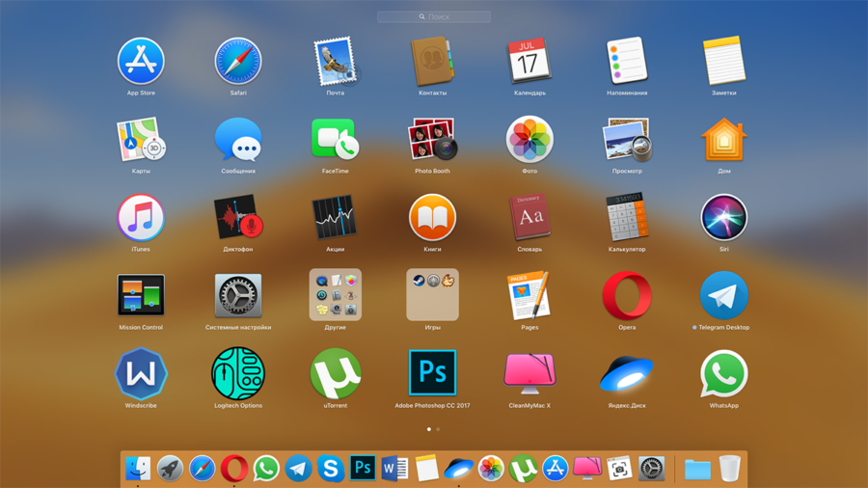Launch the Photo Booth app
The height and width of the screenshot is (488, 868).
click(432, 141)
